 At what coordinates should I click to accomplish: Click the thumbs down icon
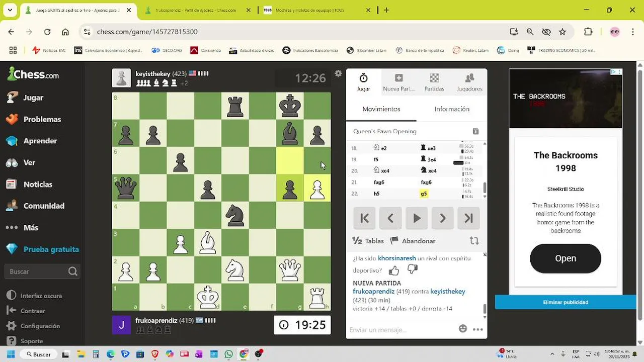[412, 270]
